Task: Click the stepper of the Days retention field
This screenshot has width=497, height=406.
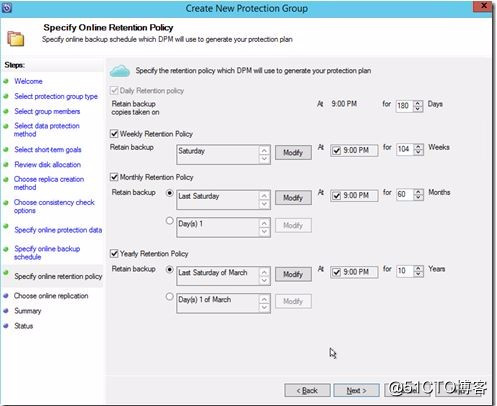Action: [418, 106]
